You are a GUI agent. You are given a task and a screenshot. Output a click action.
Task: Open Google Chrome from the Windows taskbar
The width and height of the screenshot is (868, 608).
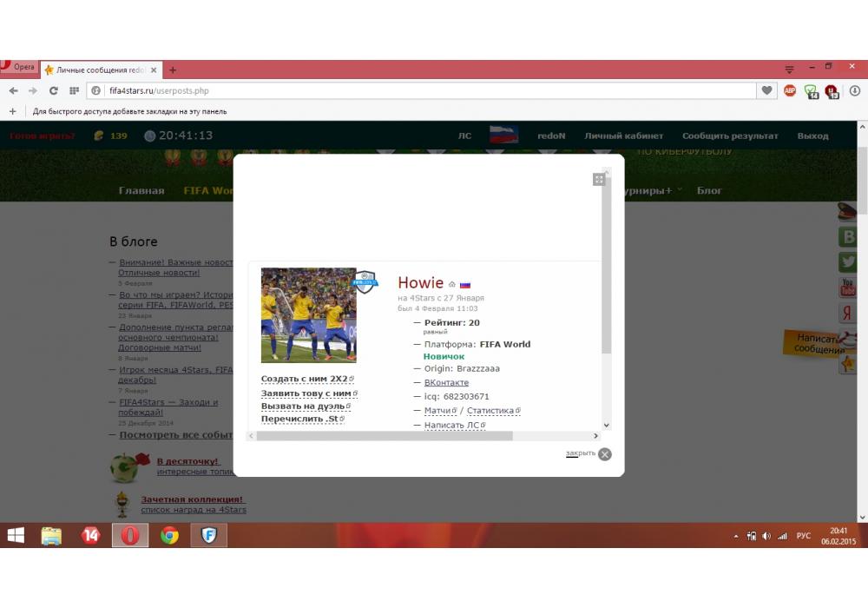click(169, 535)
